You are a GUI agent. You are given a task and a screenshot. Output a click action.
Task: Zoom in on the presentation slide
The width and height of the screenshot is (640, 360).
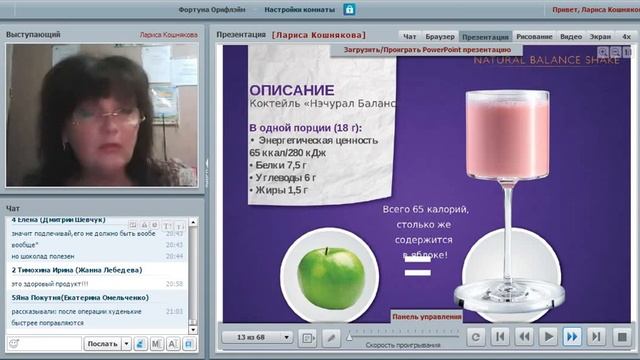coord(602,52)
